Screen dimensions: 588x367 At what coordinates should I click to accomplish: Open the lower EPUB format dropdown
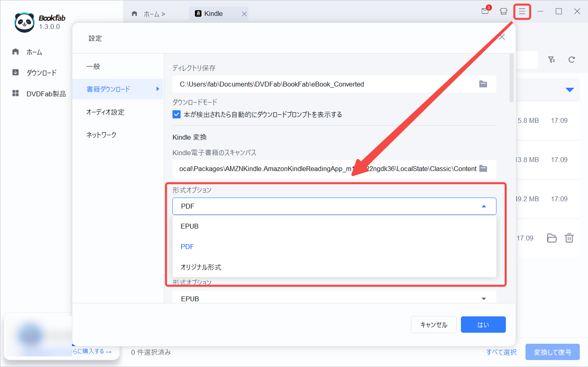(x=334, y=298)
